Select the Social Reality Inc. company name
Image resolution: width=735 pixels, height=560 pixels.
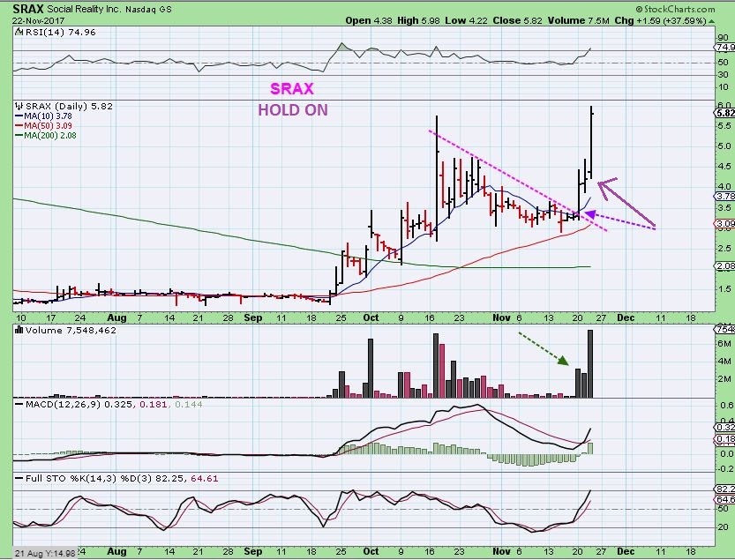(x=85, y=9)
